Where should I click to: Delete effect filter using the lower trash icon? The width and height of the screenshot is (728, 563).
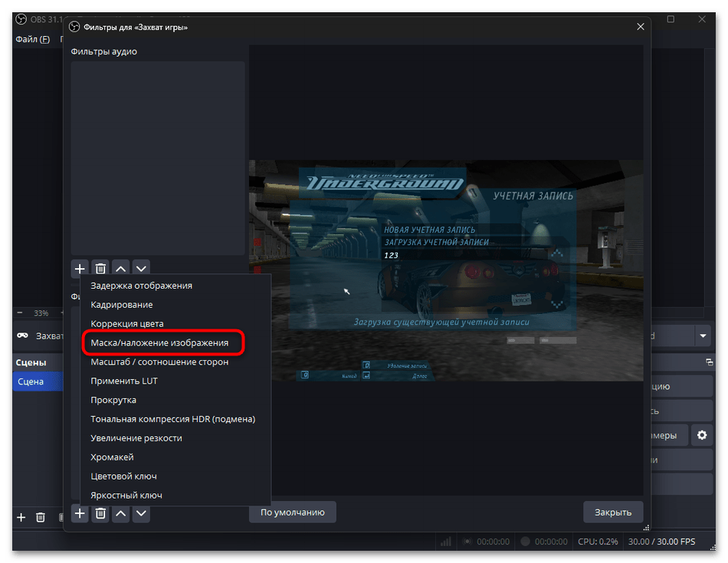pos(100,513)
